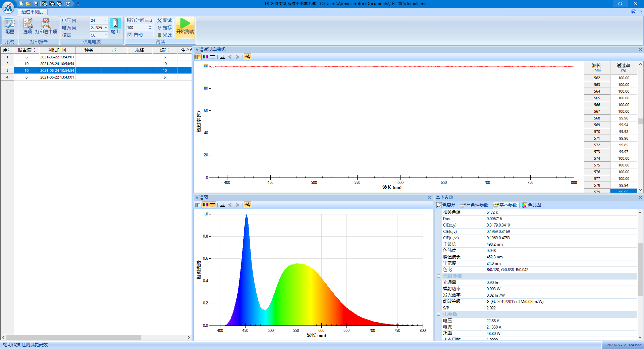
Task: Click the 报告编号 column header
Action: point(26,50)
